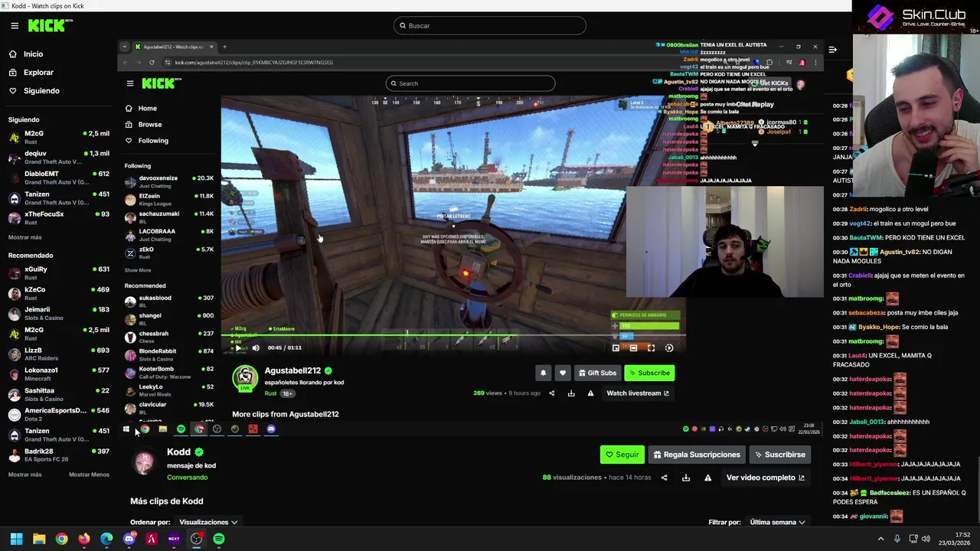Open followed channel deqiuv in the sidebar
Screen dimensions: 980x551
pyautogui.click(x=57, y=157)
